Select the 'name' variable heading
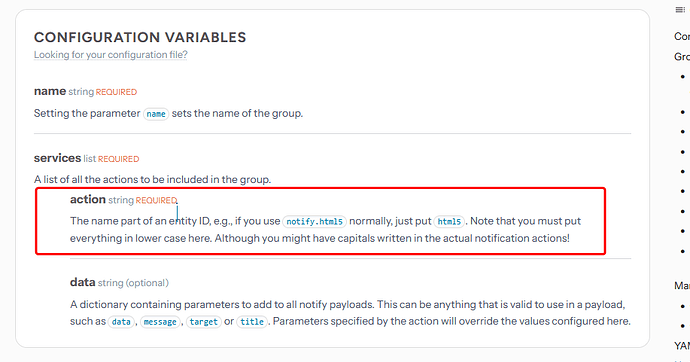This screenshot has width=690, height=362. pyautogui.click(x=50, y=91)
